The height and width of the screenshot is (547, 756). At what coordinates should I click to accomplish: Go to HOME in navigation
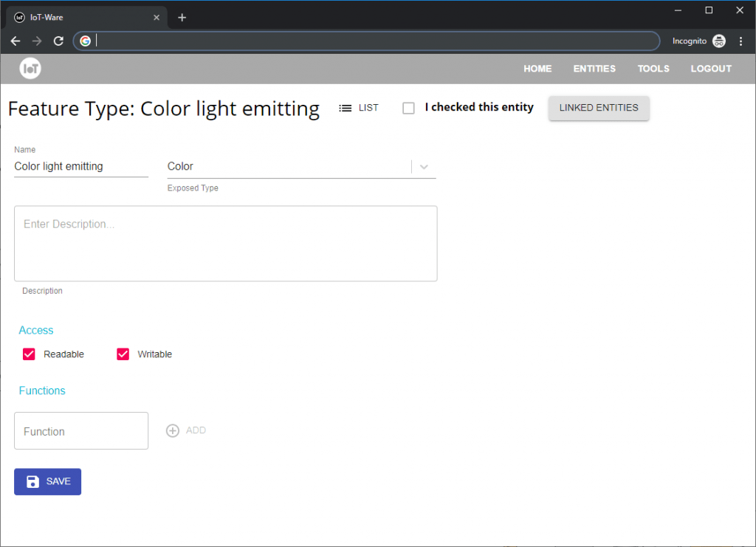[537, 69]
